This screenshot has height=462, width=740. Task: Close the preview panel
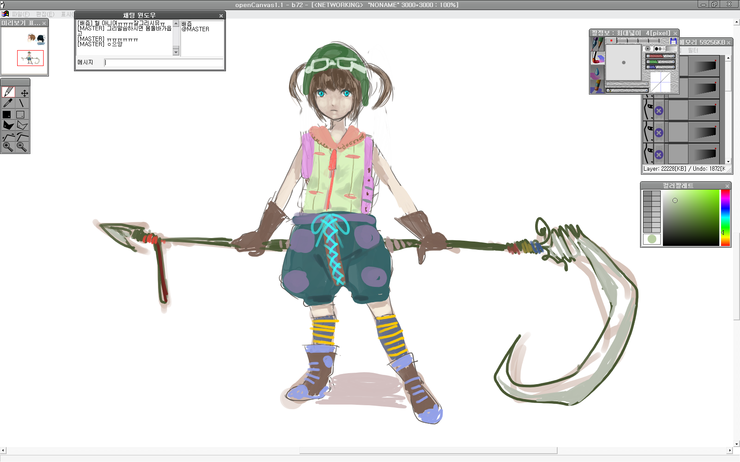pos(44,23)
